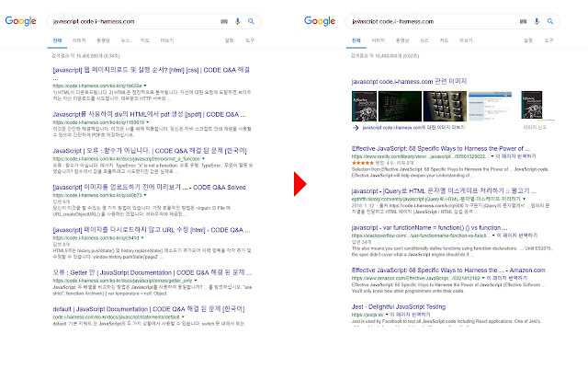
Task: Expand URL dropdown arrow under the pdf 생성 result
Action: coord(147,122)
